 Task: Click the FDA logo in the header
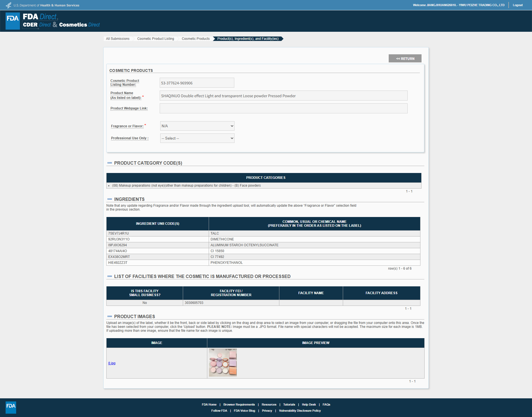(13, 21)
